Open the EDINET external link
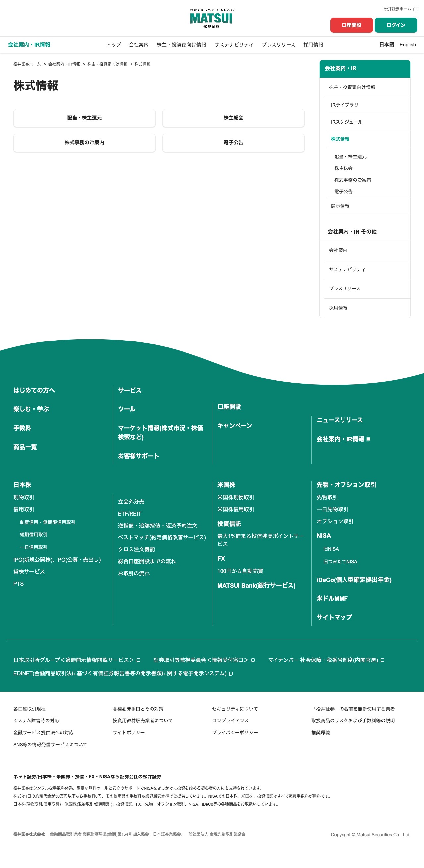Screen dimensions: 424x868 click(x=123, y=673)
